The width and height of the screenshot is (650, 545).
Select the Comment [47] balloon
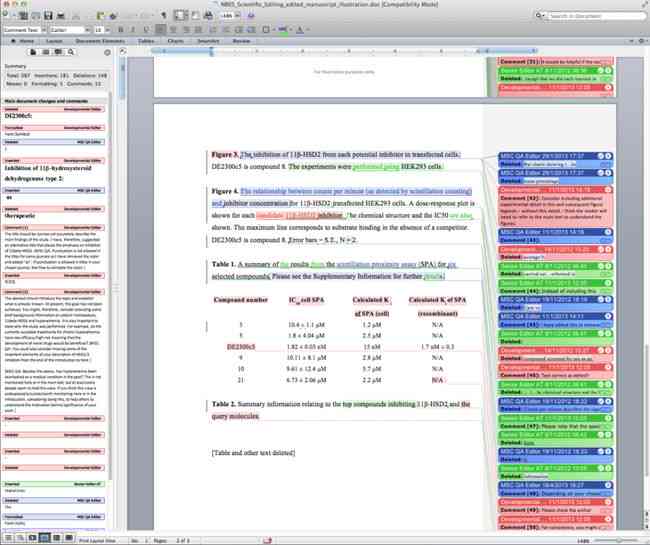tap(555, 422)
